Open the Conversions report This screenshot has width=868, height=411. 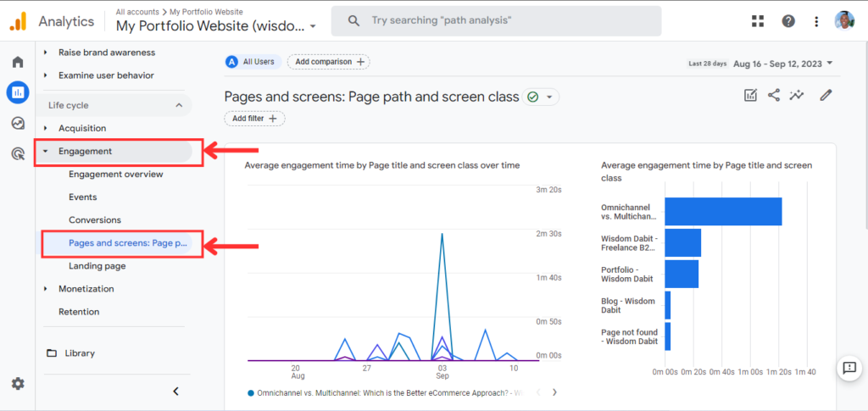95,219
